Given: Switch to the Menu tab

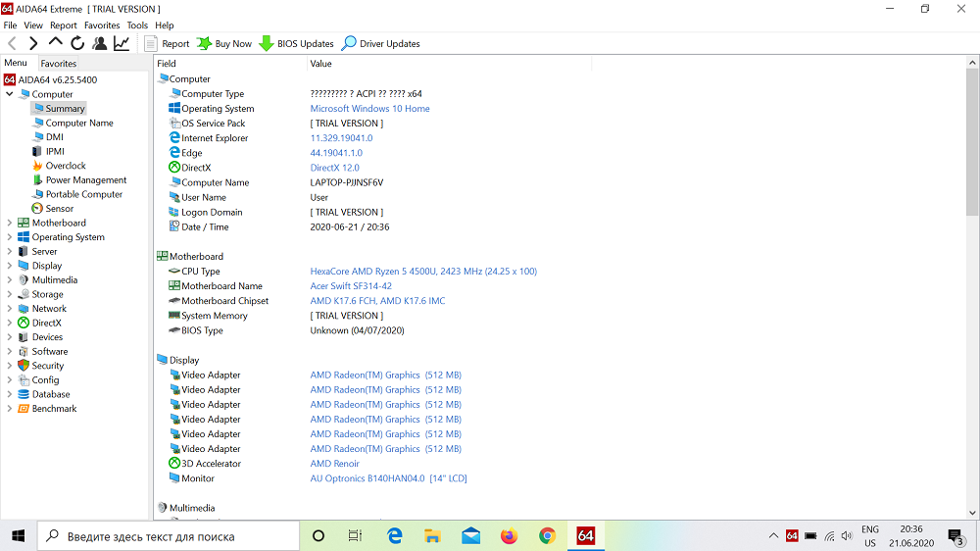Looking at the screenshot, I should point(16,63).
